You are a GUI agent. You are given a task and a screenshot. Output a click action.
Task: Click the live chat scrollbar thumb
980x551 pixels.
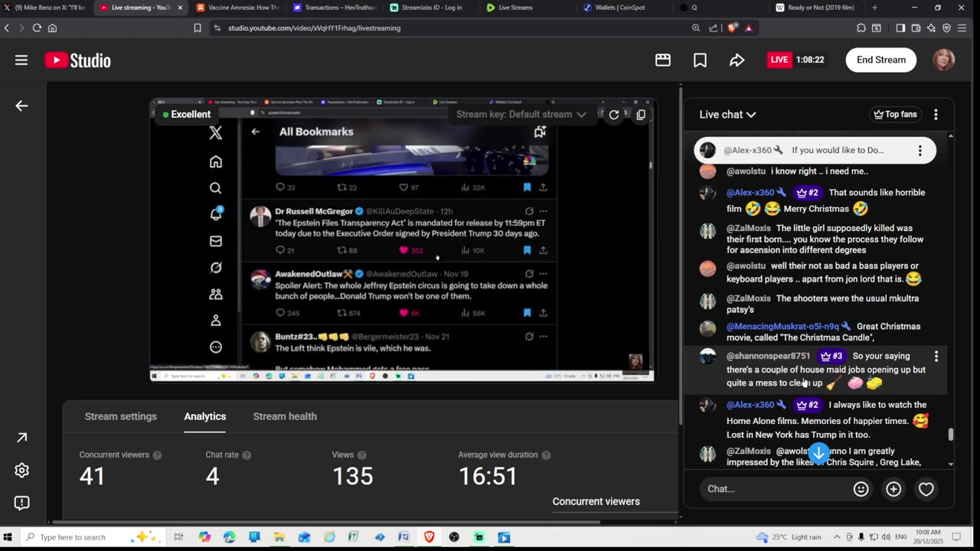(x=951, y=435)
